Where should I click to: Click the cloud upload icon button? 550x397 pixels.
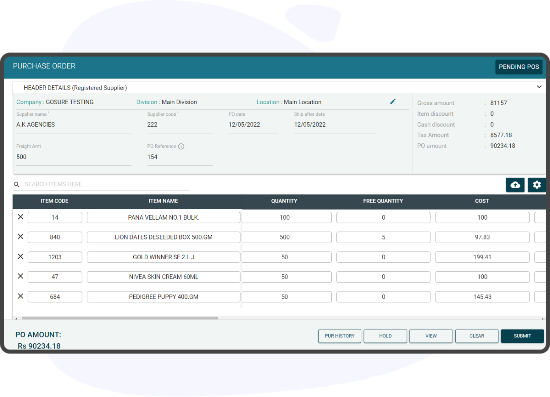515,185
